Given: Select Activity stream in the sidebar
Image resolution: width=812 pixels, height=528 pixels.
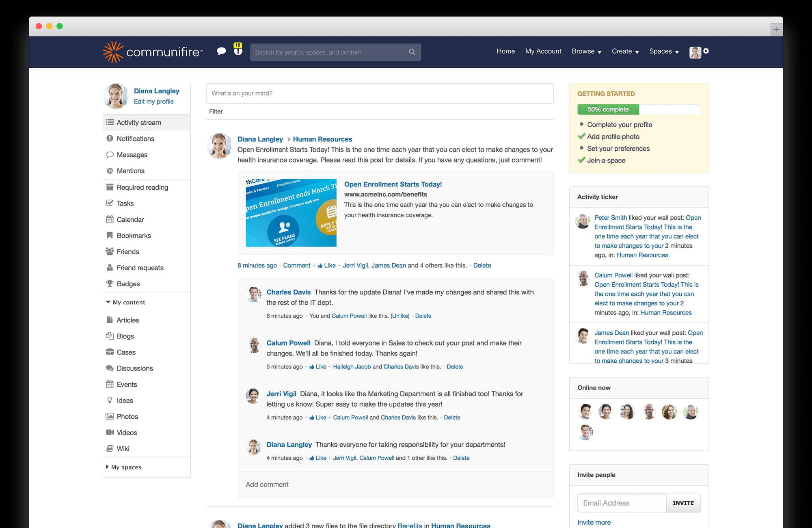Looking at the screenshot, I should (147, 122).
